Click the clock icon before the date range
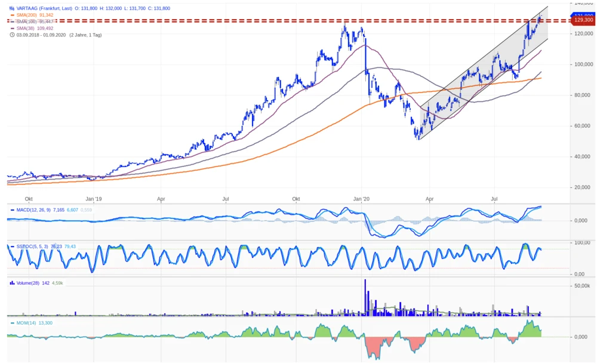 pyautogui.click(x=12, y=35)
